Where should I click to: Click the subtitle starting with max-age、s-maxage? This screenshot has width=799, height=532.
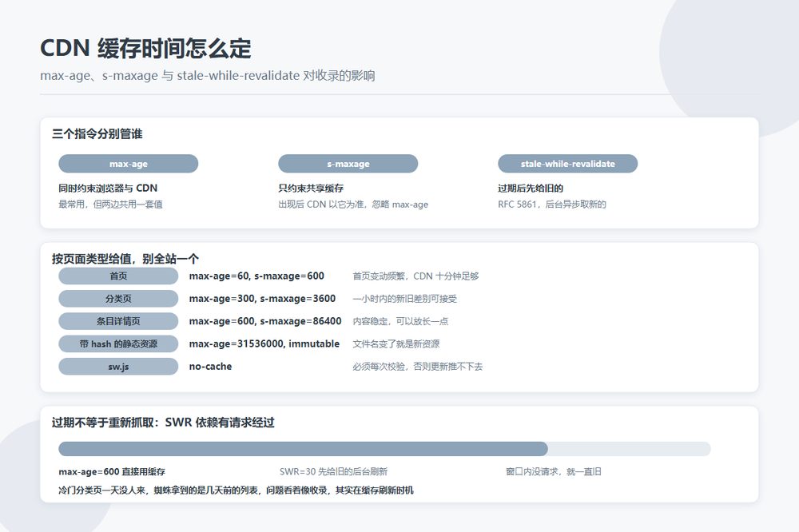pyautogui.click(x=208, y=75)
